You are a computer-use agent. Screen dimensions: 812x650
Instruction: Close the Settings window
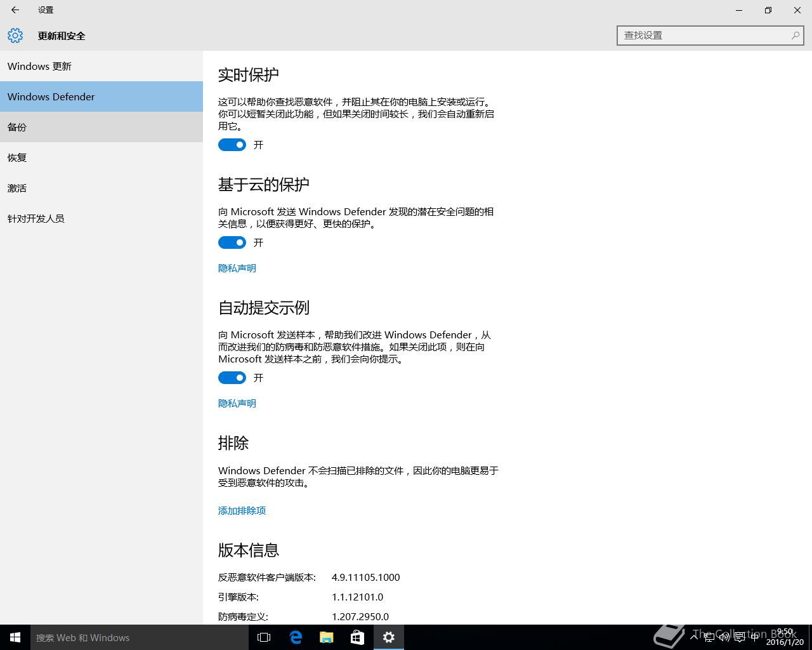(797, 10)
